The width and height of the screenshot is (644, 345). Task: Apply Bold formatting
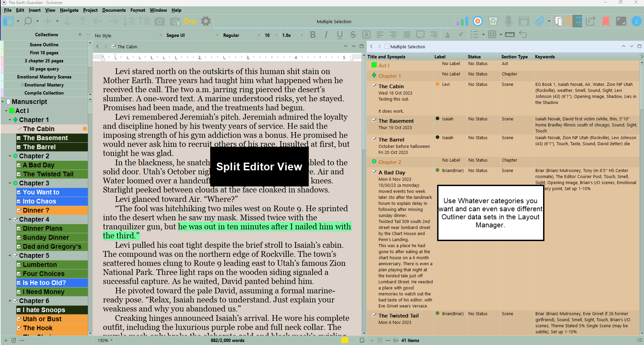(313, 35)
